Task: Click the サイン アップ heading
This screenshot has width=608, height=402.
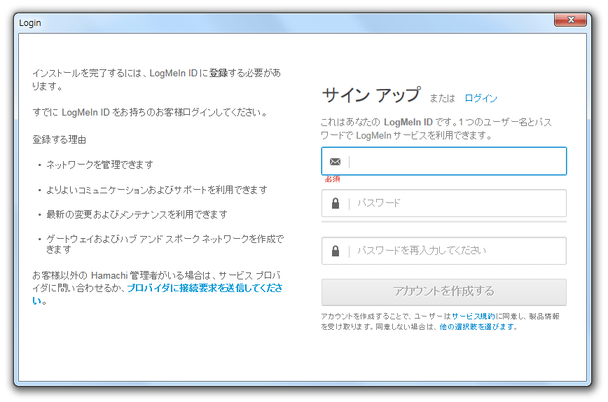Action: [x=371, y=95]
